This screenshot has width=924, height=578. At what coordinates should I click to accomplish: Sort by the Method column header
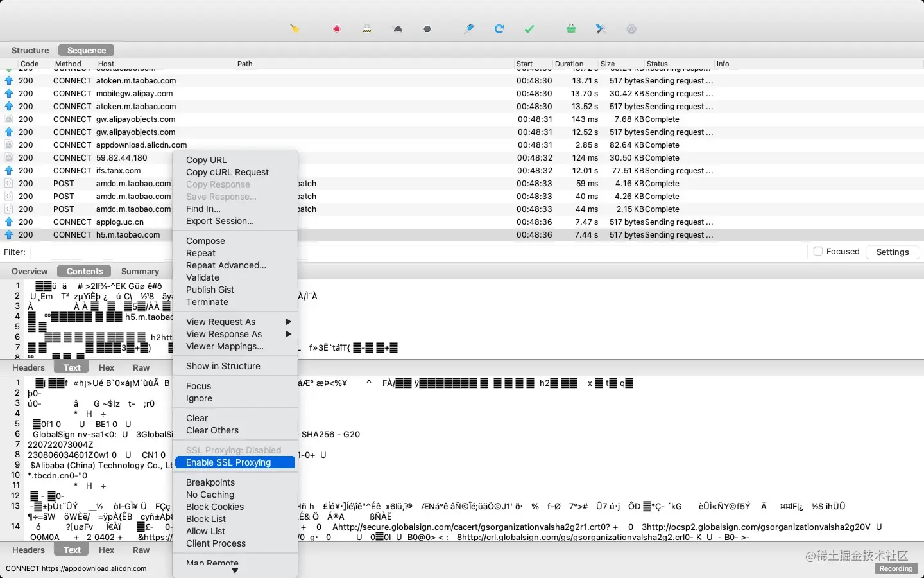coord(68,64)
